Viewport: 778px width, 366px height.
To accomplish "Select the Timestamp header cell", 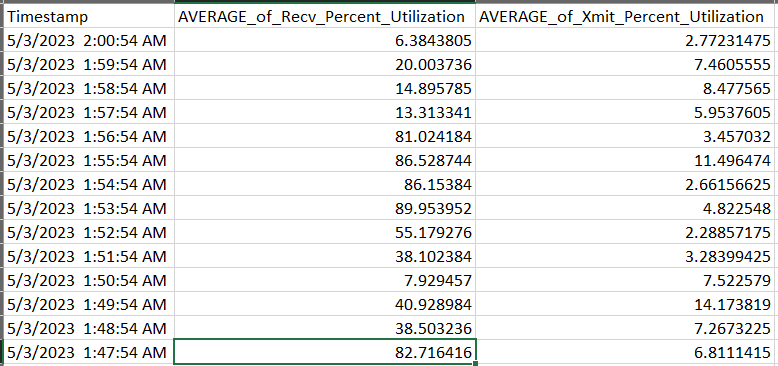I will pos(89,16).
